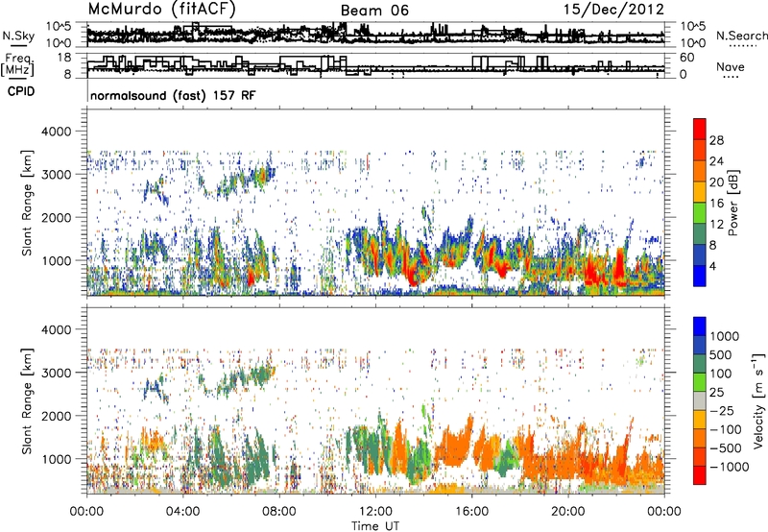
Task: Pick the teal 8–12 dB Power colorbar segment
Action: [700, 234]
